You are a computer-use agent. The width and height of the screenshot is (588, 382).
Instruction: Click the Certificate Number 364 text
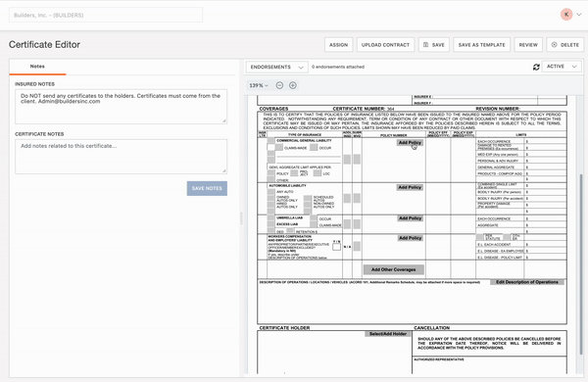click(364, 109)
